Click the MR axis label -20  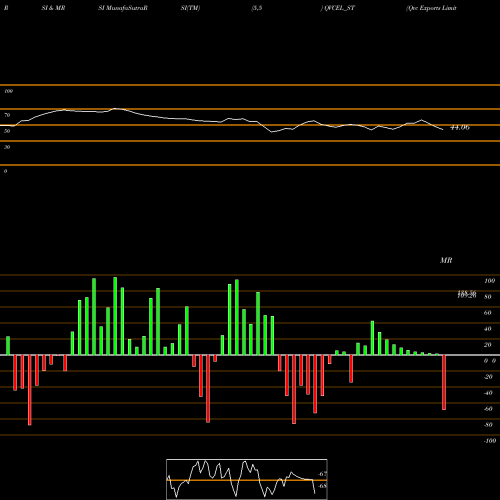(489, 377)
